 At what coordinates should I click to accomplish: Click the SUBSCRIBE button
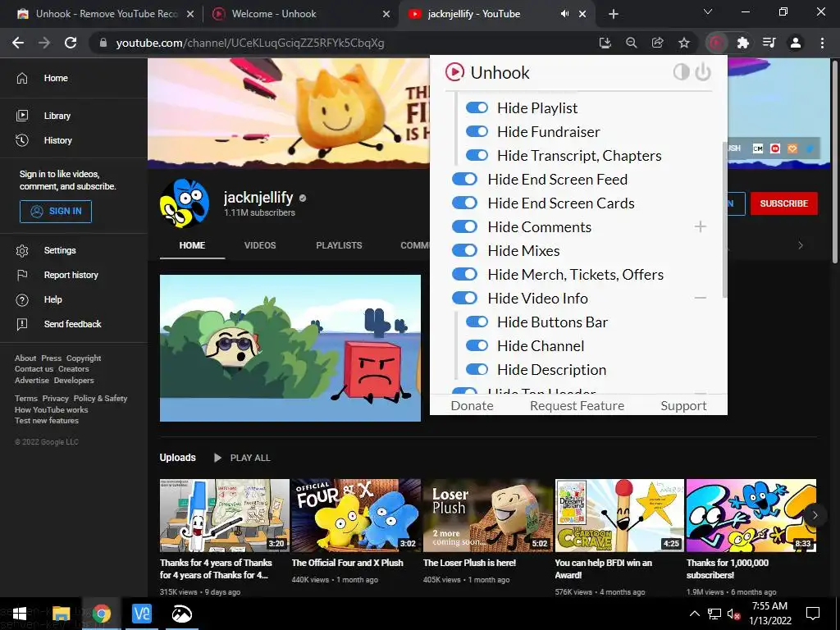(783, 203)
